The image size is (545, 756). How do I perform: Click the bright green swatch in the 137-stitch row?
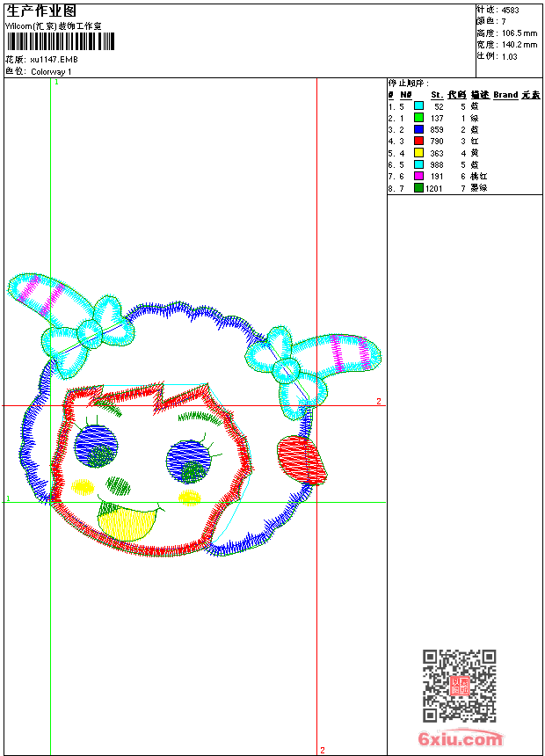[418, 118]
